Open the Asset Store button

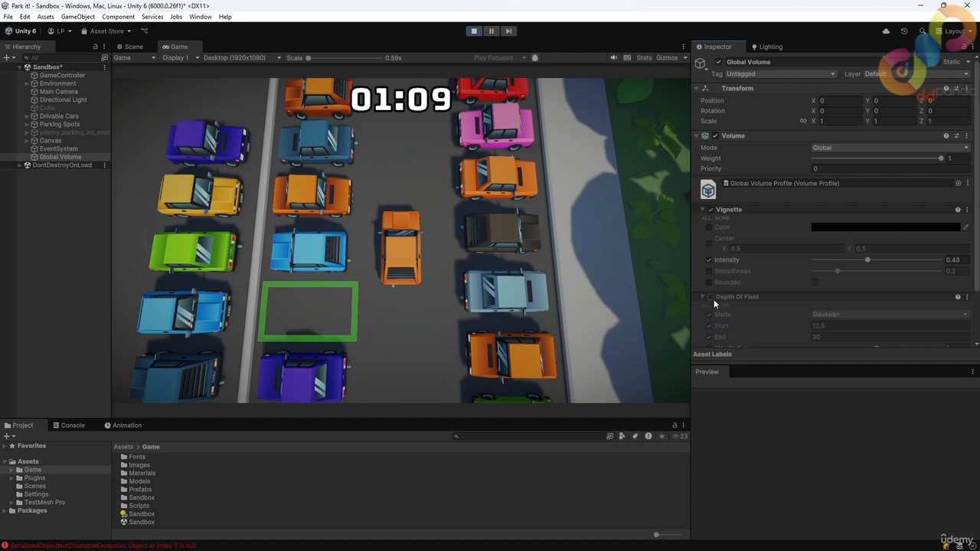106,31
